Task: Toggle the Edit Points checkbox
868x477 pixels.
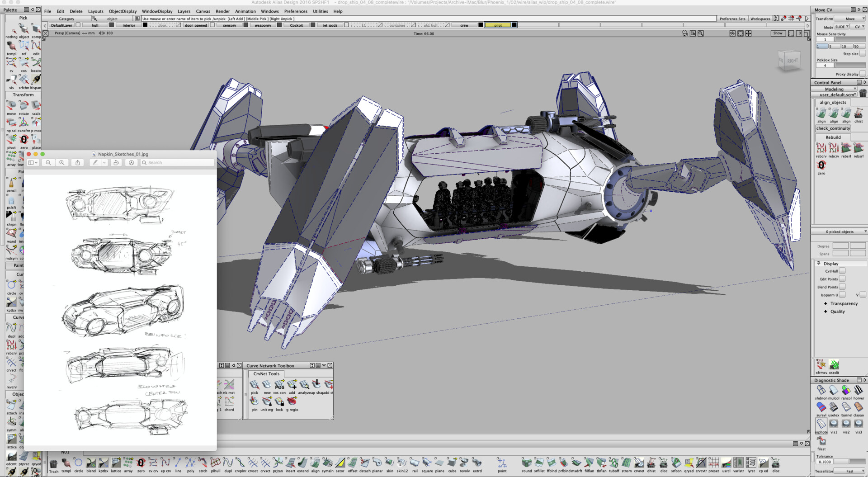Action: tap(842, 279)
